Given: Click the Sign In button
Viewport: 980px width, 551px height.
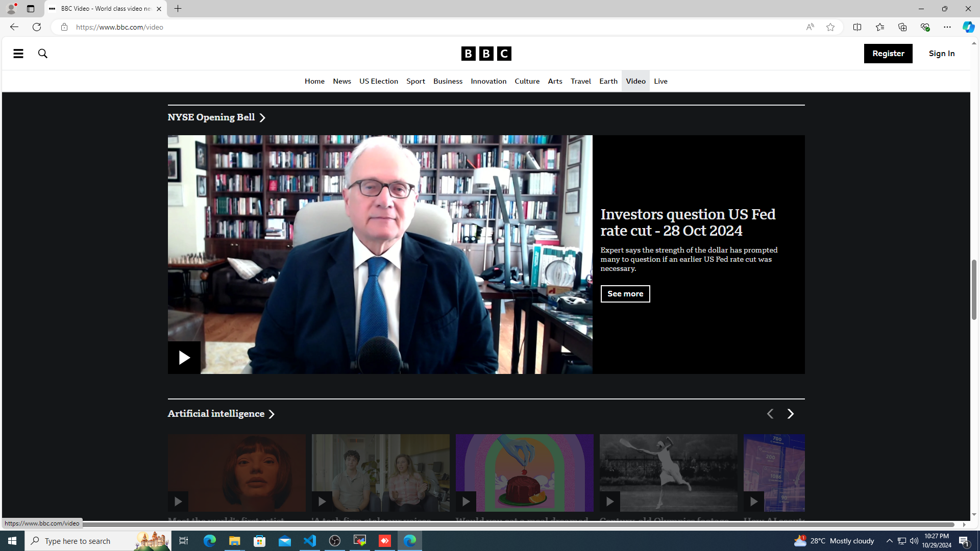Looking at the screenshot, I should [x=942, y=54].
